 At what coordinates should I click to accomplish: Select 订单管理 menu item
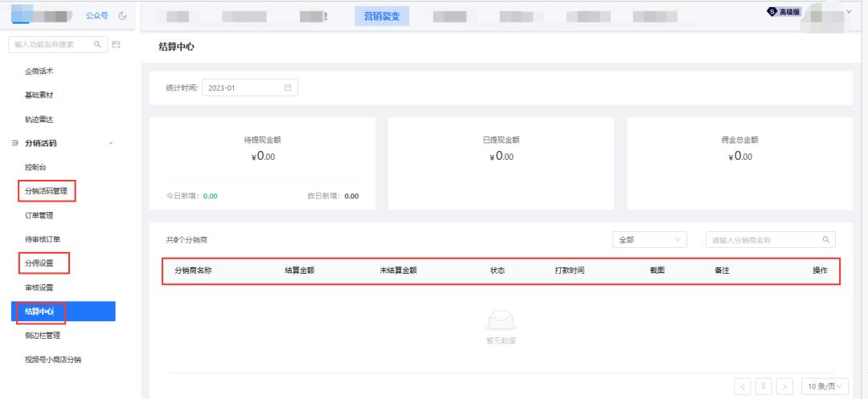point(39,215)
